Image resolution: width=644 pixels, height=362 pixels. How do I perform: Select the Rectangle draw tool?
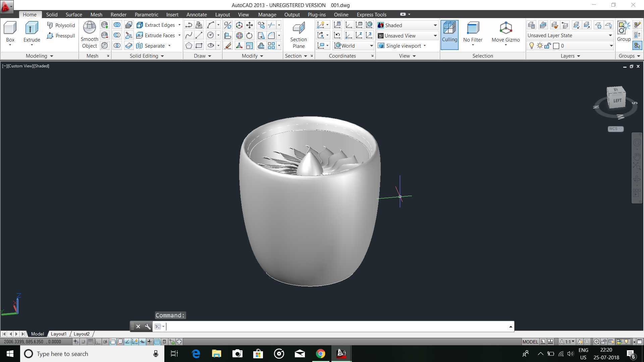pyautogui.click(x=199, y=46)
